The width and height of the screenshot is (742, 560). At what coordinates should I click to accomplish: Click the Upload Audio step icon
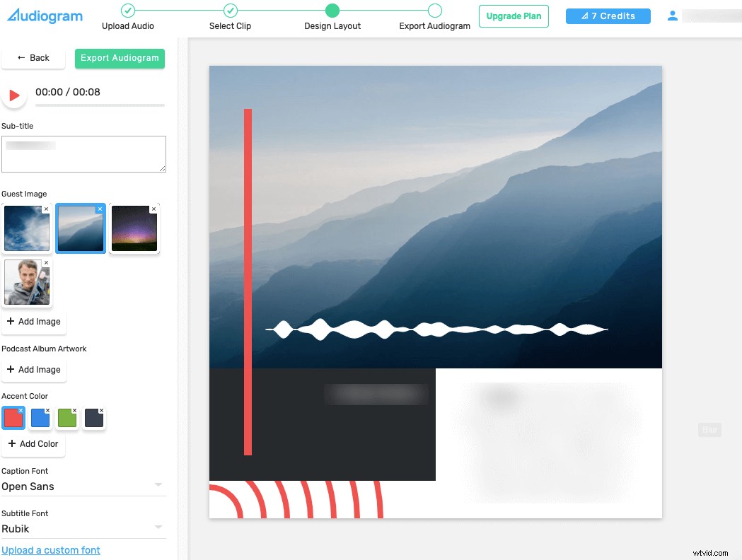[x=127, y=11]
